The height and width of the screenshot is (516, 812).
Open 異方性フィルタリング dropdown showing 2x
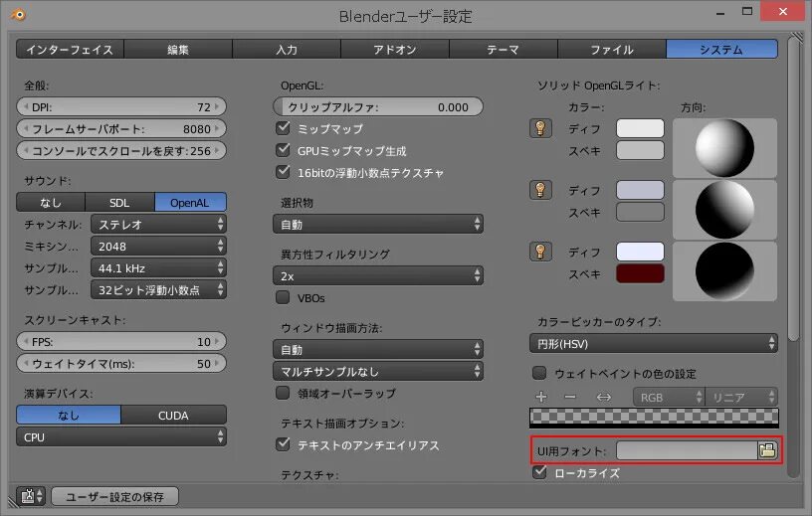tap(378, 275)
